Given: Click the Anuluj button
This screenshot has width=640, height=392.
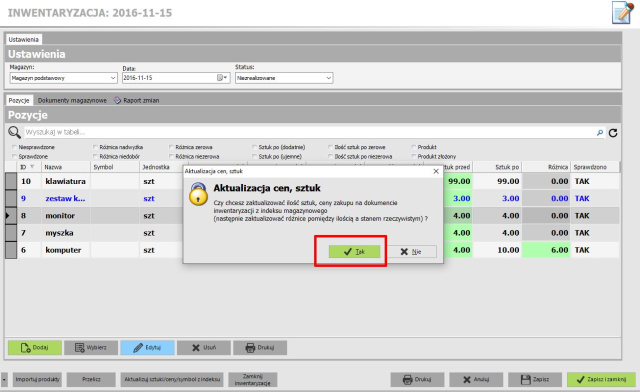Looking at the screenshot, I should [476, 379].
